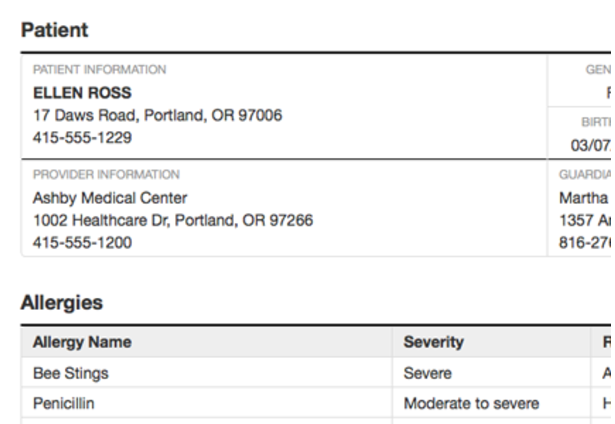Click the guardian phone starting 816-27
The height and width of the screenshot is (424, 615).
[x=585, y=243]
